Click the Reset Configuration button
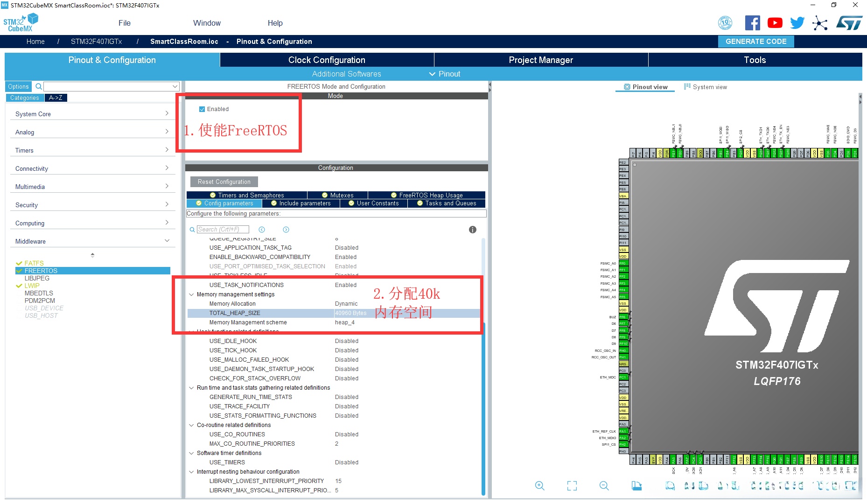867x504 pixels. (224, 182)
